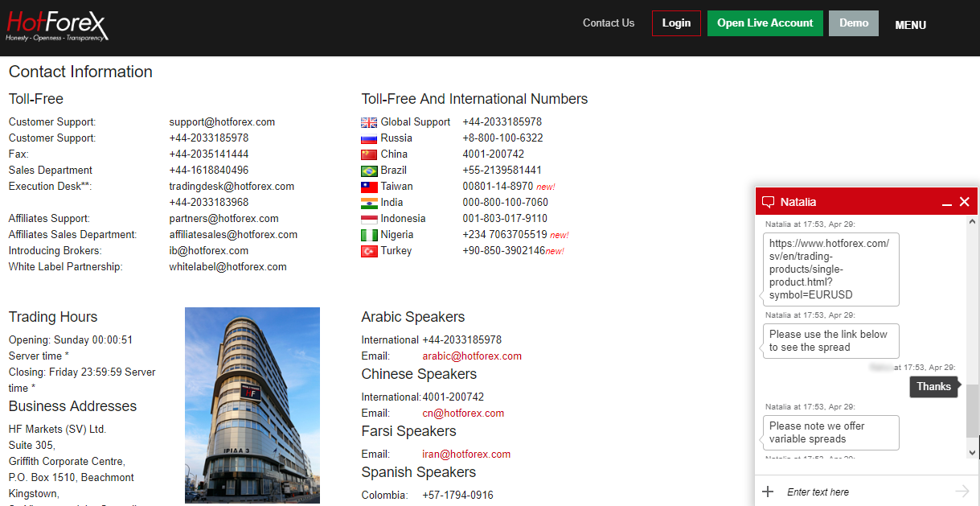Click the plus attachment icon in chat
Screen dimensions: 980x506
768,492
